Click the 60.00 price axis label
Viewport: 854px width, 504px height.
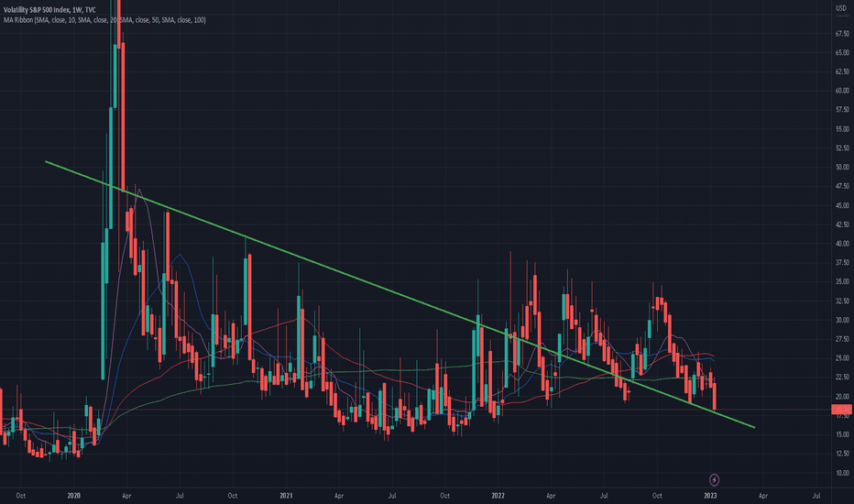click(842, 91)
